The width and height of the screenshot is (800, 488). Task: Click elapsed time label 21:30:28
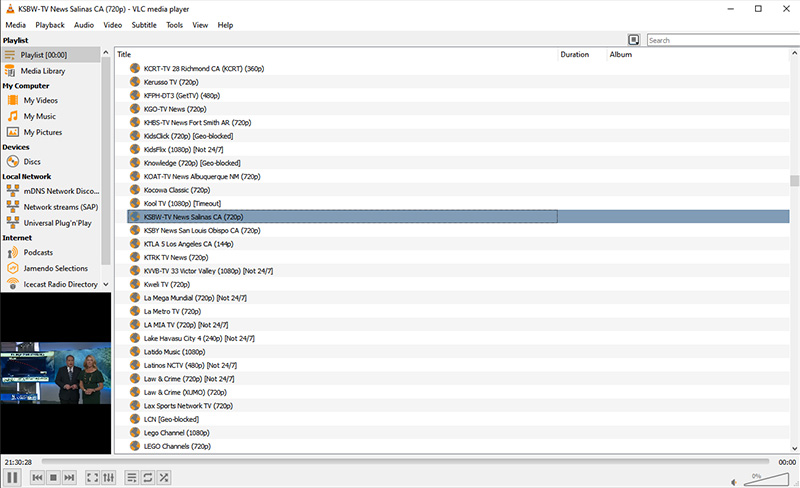coord(18,462)
